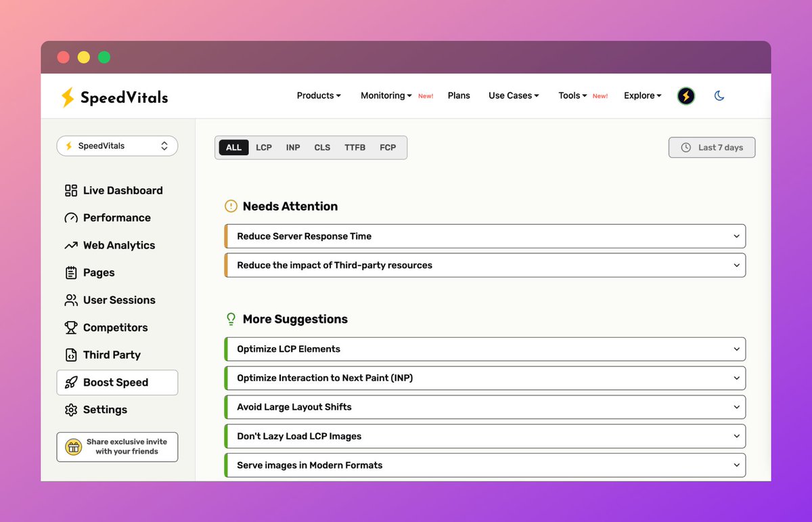Select the ALL metrics tab
812x522 pixels.
233,148
